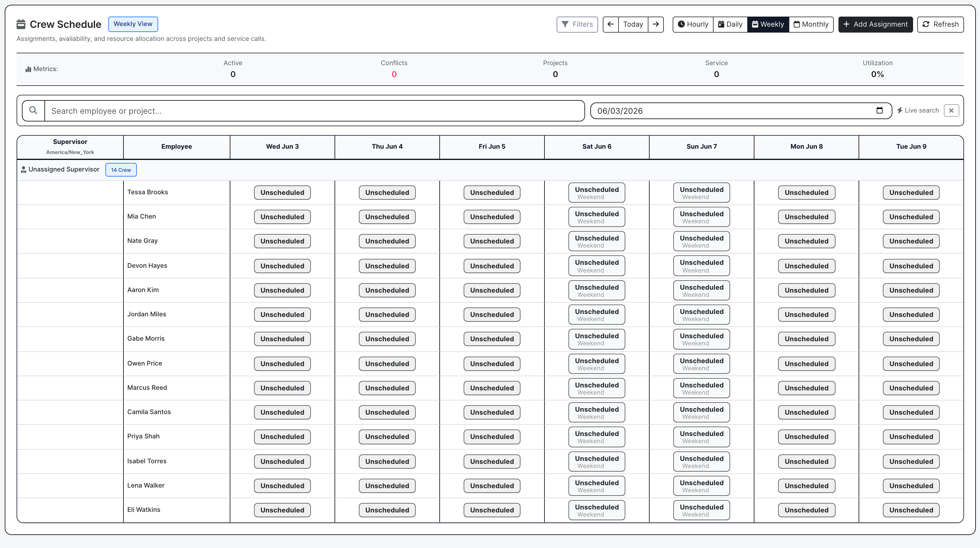
Task: Select employee Camila Santos
Action: [149, 412]
